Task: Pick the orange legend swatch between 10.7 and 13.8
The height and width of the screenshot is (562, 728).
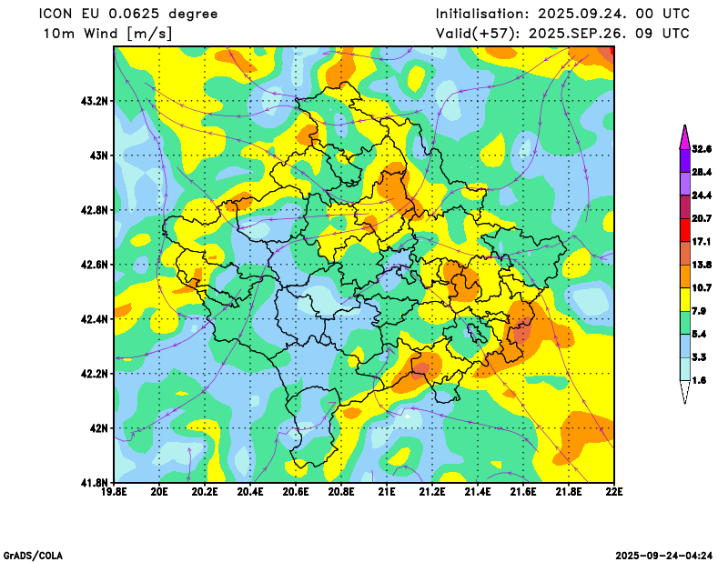Action: [684, 276]
